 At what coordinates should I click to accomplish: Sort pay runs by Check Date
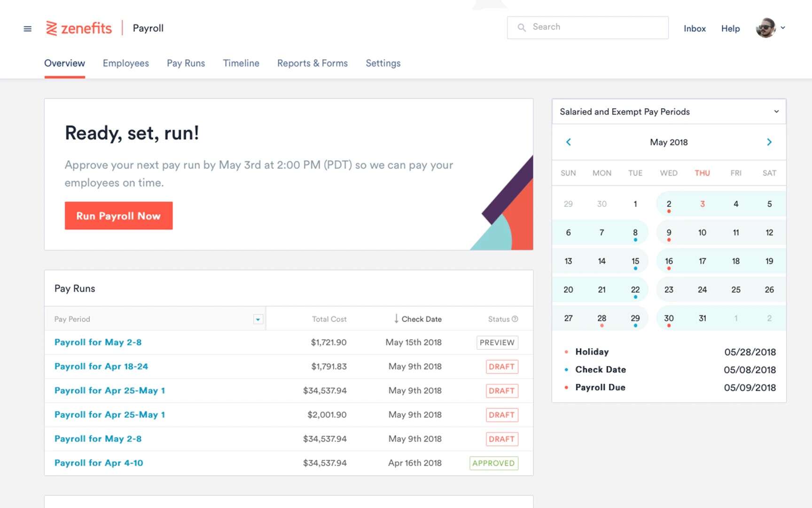[x=422, y=318]
